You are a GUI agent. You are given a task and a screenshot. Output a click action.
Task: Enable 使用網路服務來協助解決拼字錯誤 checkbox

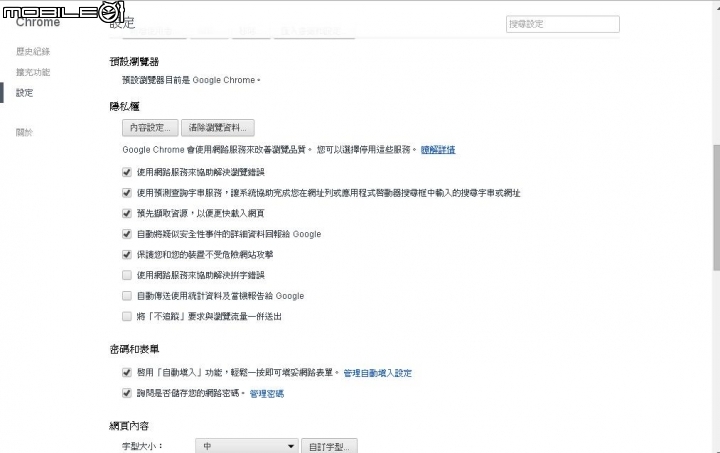coord(127,275)
